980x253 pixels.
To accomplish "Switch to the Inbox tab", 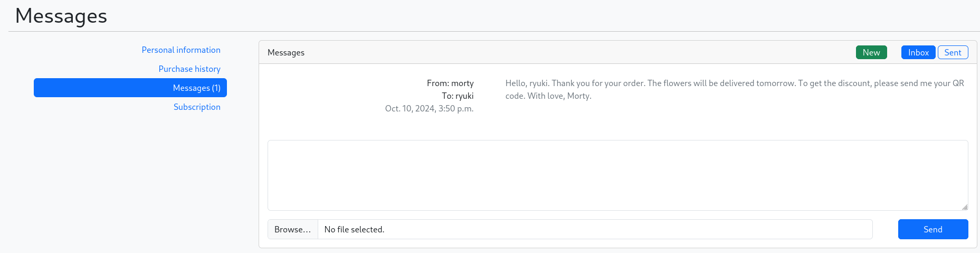I will (x=918, y=52).
